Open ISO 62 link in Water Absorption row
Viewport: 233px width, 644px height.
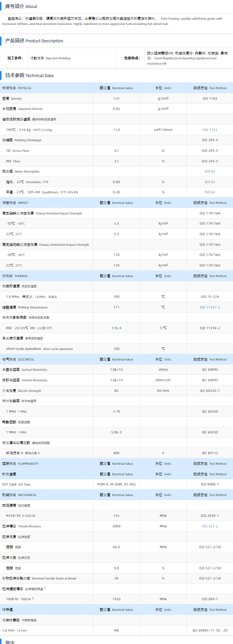tap(210, 171)
